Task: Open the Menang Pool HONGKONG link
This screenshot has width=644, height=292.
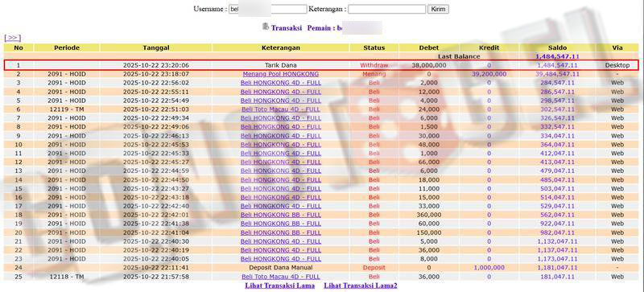Action: [280, 74]
